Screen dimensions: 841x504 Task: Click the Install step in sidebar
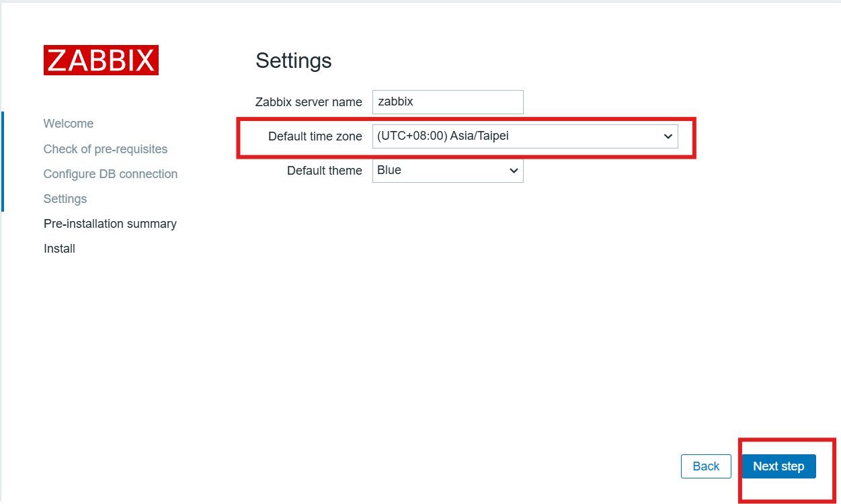tap(59, 249)
